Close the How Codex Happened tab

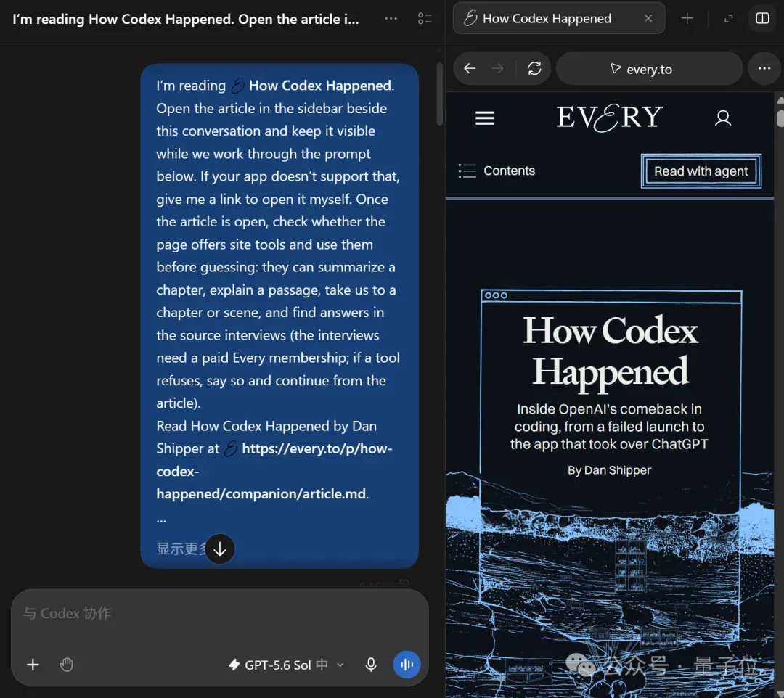point(648,18)
